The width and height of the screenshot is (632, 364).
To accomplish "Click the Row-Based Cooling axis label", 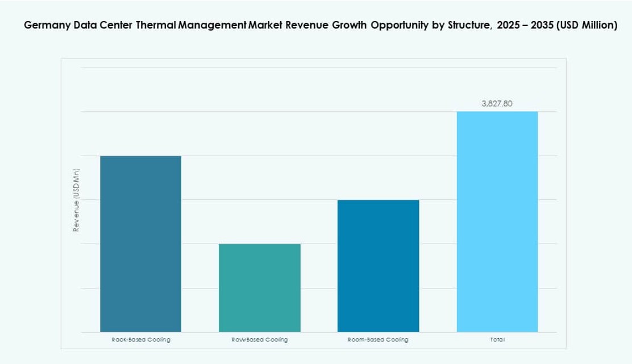I will coord(260,338).
